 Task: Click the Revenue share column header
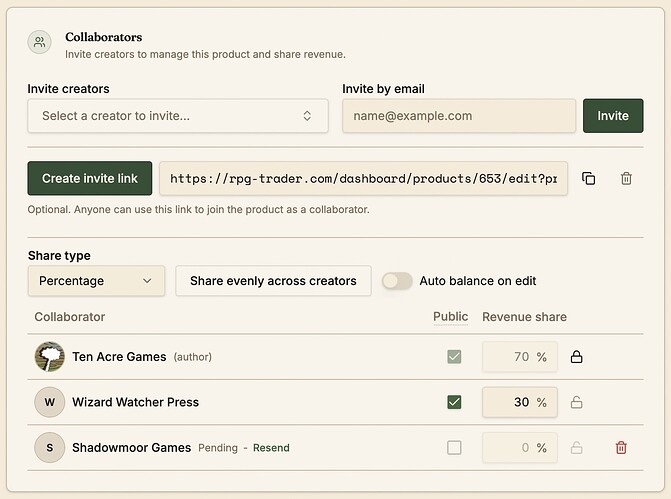coord(524,317)
